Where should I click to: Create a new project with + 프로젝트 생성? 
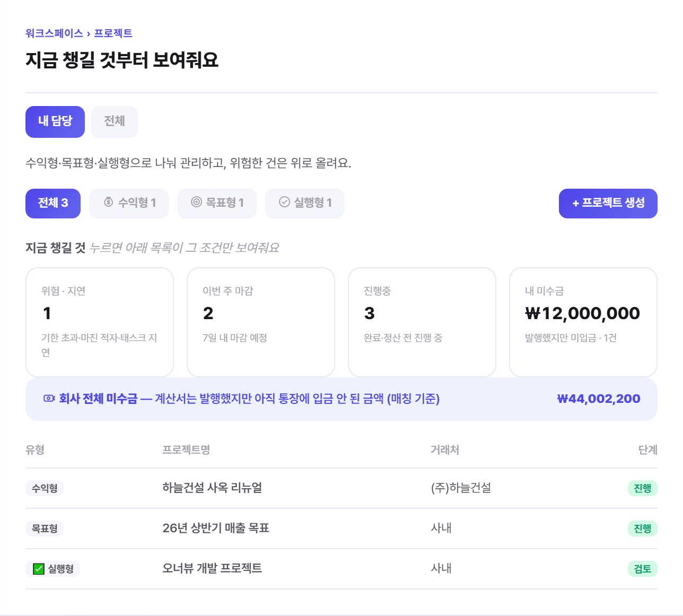[608, 204]
